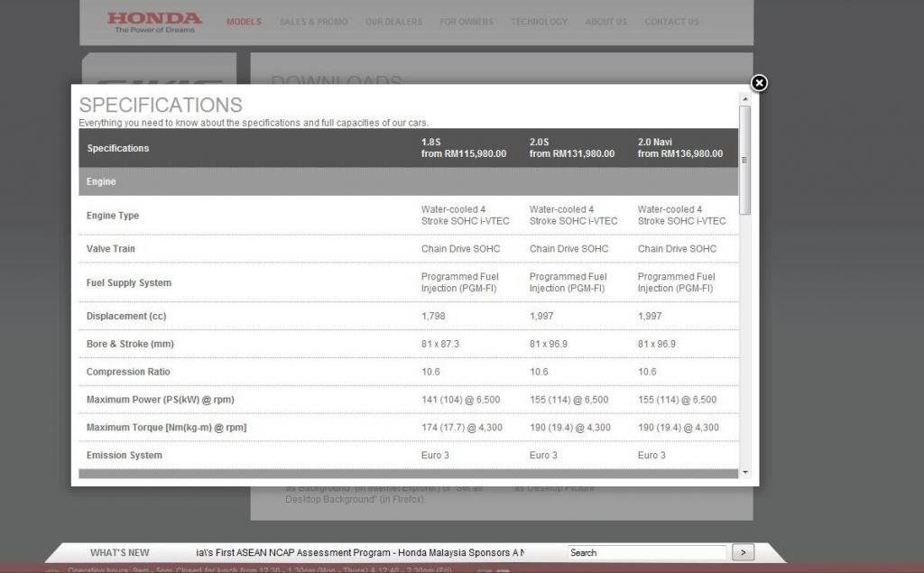Select the 1.8S variant header
This screenshot has width=924, height=573.
pyautogui.click(x=464, y=148)
